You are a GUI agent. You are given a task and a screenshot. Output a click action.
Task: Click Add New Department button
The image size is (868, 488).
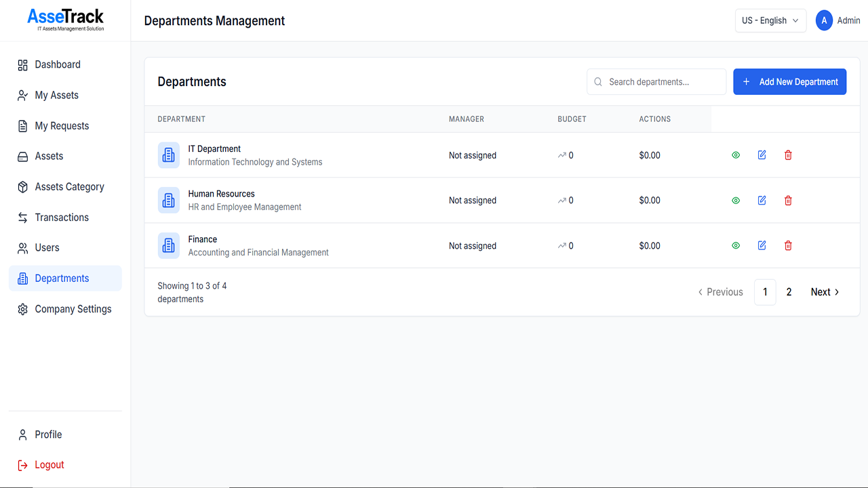(x=789, y=82)
